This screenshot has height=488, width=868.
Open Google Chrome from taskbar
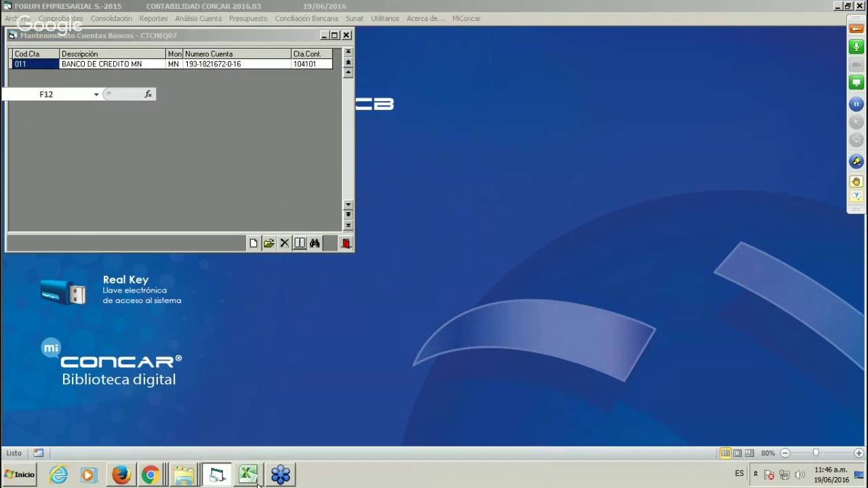tap(151, 474)
